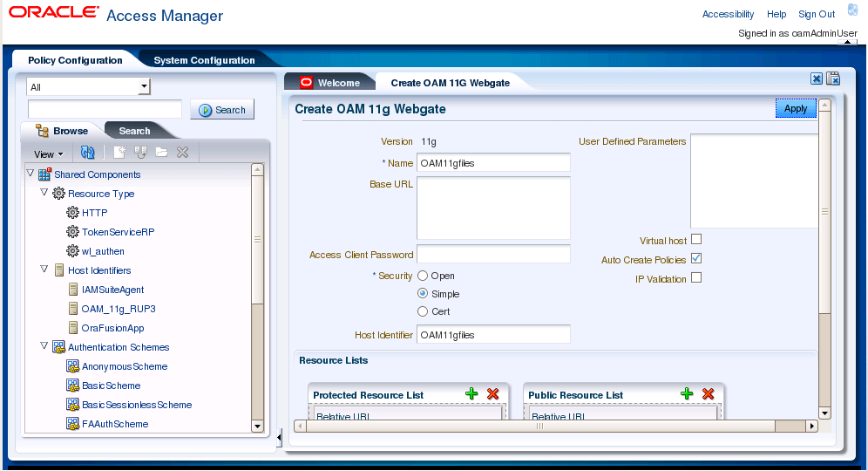
Task: Click into the Name input field
Action: click(493, 163)
